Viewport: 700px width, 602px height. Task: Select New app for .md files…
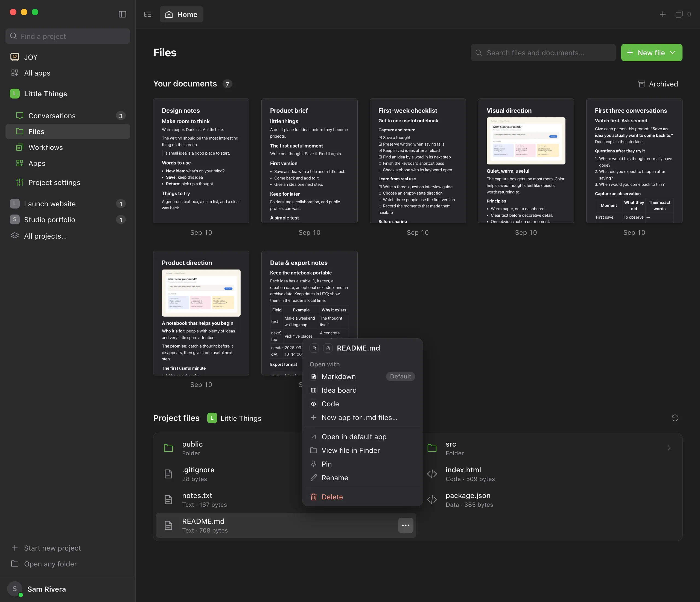click(362, 418)
